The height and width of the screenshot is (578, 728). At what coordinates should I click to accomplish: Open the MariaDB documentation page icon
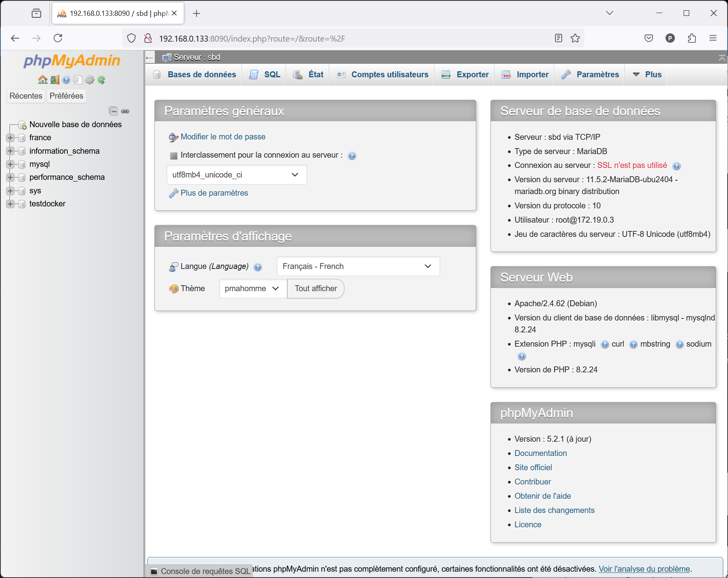tap(78, 80)
